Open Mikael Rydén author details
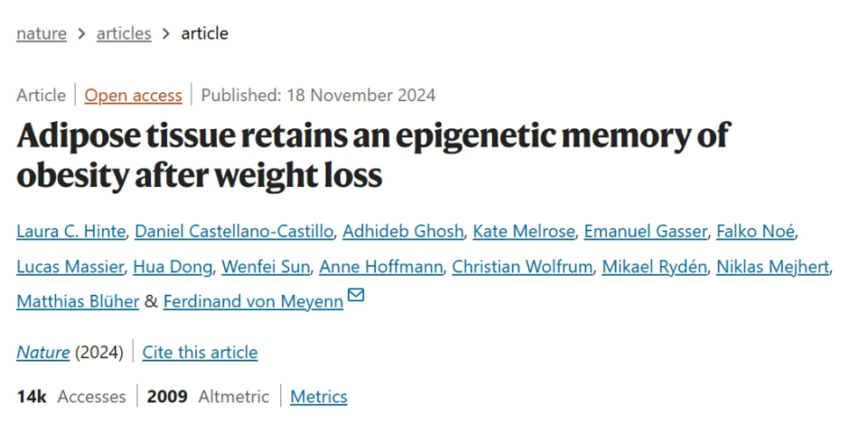868x424 pixels. pos(655,267)
